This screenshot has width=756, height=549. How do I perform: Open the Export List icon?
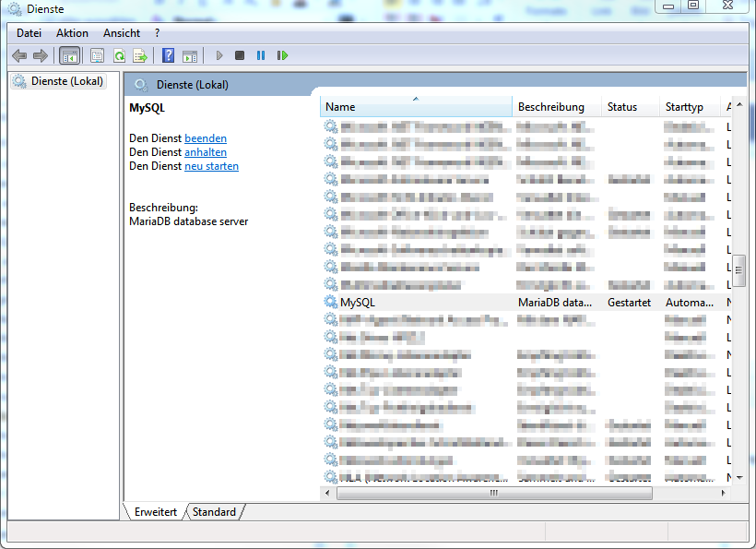[140, 55]
